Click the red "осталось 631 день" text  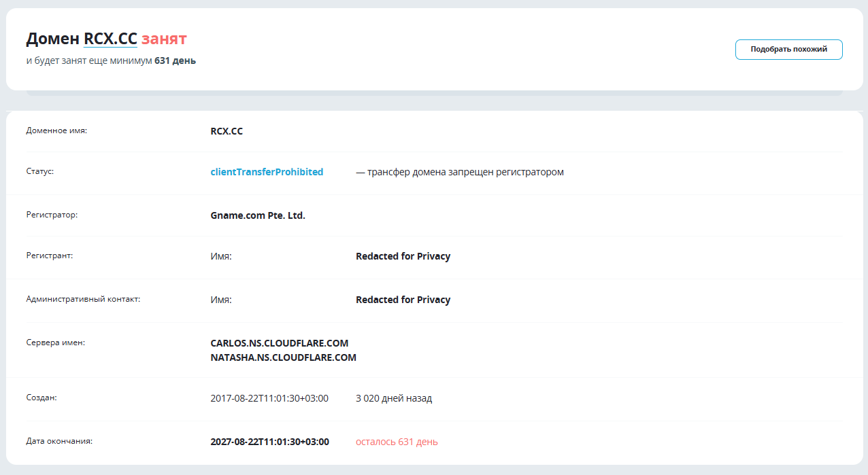(397, 442)
